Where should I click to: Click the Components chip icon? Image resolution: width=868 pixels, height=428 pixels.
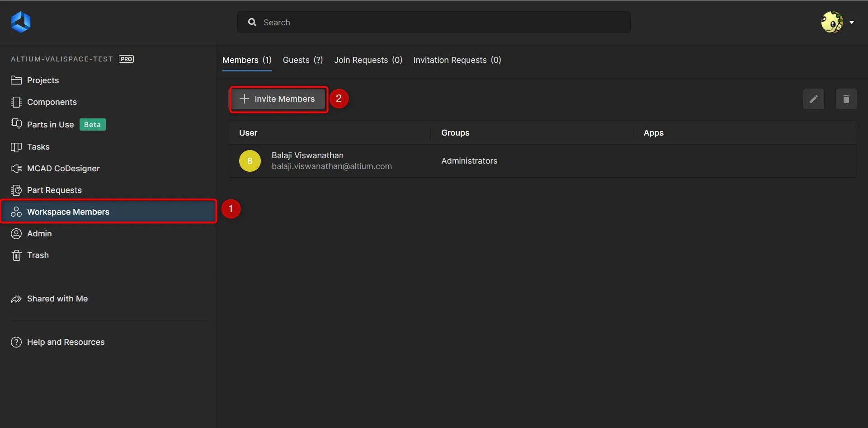coord(16,102)
